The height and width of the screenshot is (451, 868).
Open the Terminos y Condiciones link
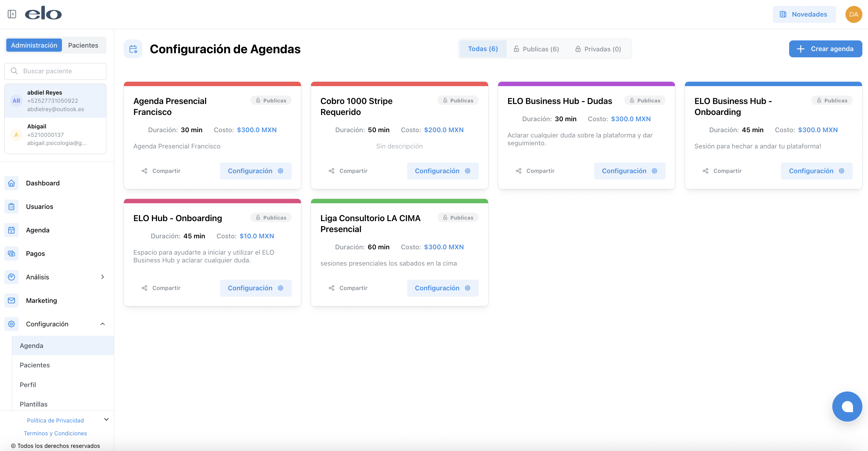[55, 433]
